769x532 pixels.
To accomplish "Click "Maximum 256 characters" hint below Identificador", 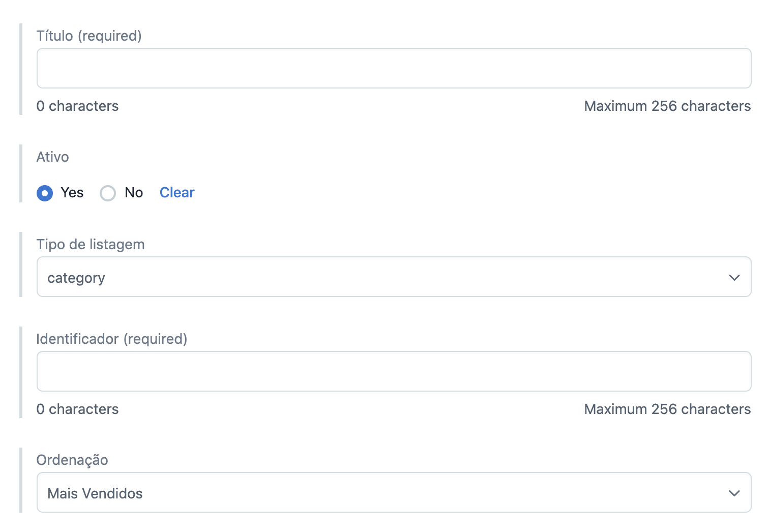I will [x=667, y=409].
